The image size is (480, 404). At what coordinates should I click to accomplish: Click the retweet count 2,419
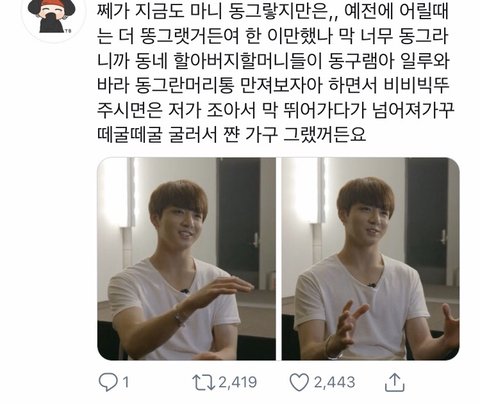tap(238, 382)
